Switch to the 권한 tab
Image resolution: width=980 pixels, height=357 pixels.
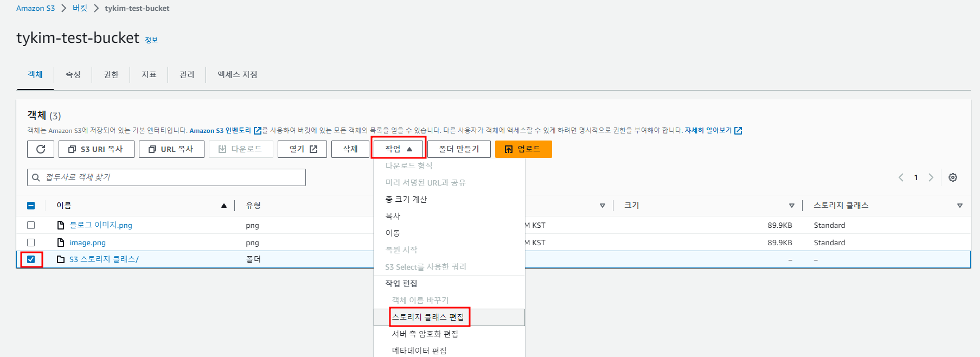click(111, 74)
